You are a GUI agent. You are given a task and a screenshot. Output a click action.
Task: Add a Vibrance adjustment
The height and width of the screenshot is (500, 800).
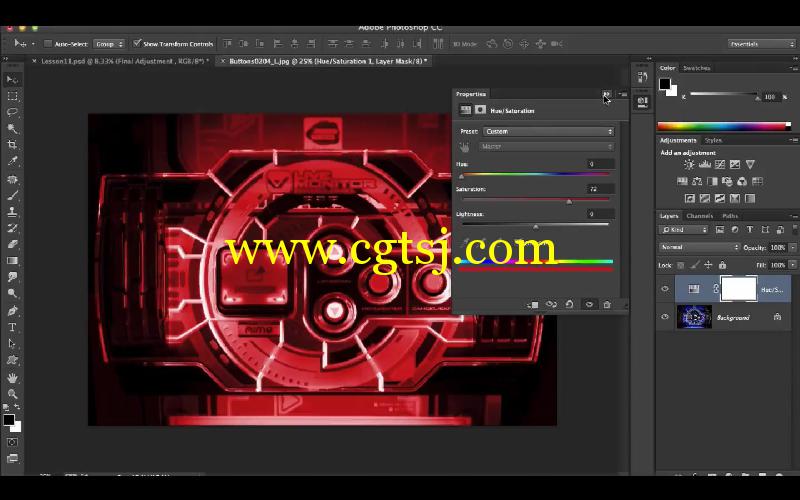tap(750, 164)
